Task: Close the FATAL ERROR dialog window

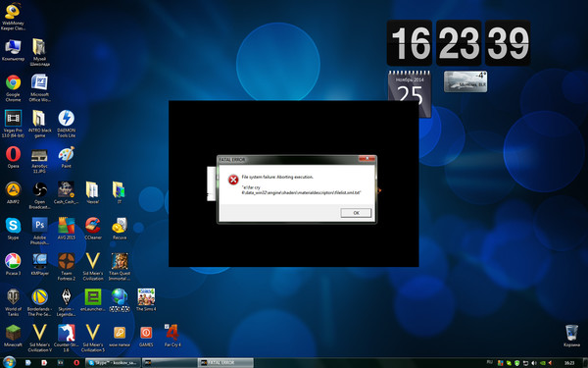Action: coord(367,159)
